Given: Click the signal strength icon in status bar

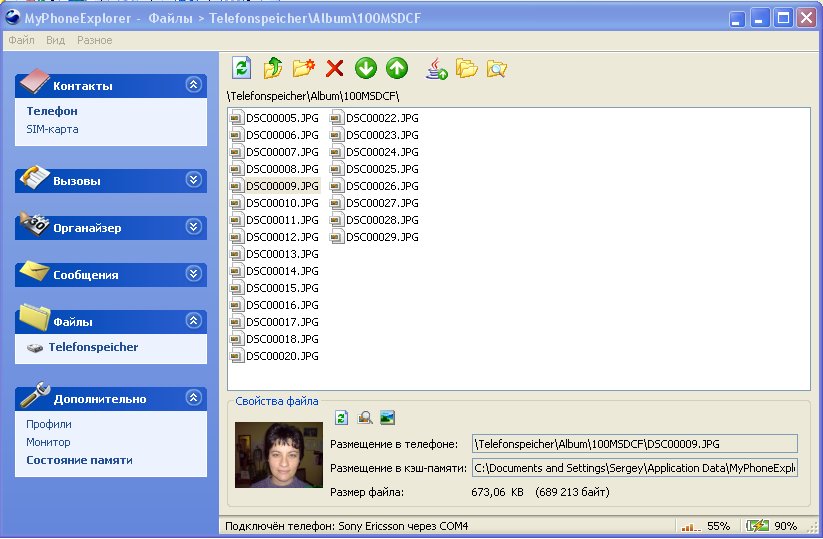Looking at the screenshot, I should 690,526.
